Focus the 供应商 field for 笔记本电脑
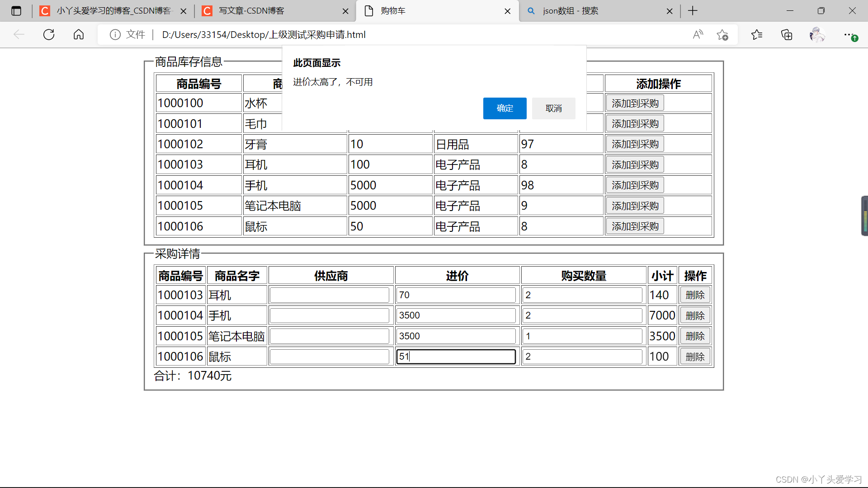The height and width of the screenshot is (488, 868). click(330, 336)
